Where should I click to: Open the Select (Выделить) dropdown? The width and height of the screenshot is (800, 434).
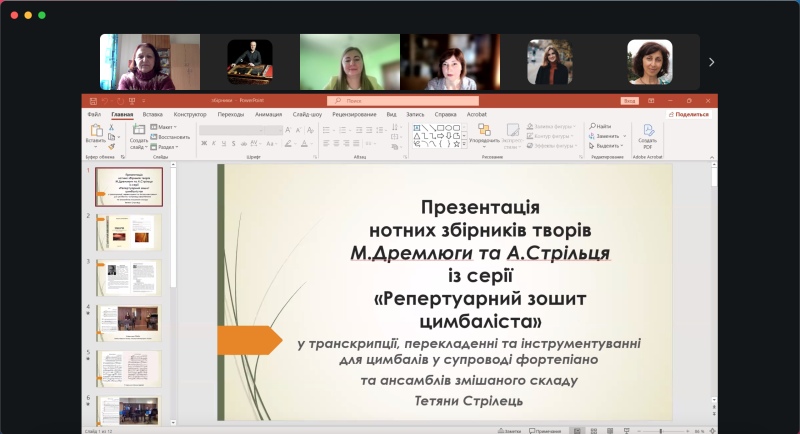606,145
